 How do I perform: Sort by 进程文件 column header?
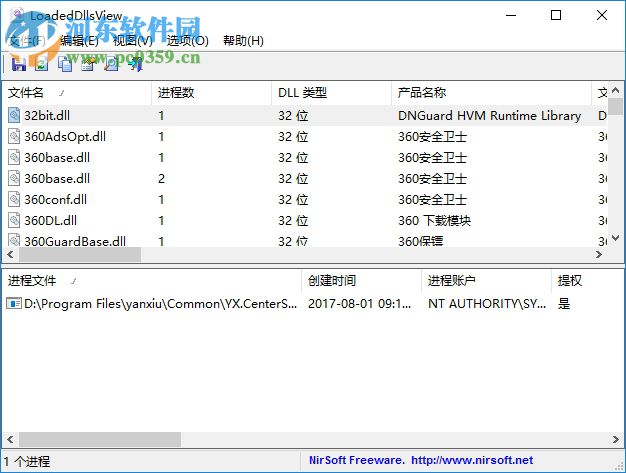pos(152,281)
